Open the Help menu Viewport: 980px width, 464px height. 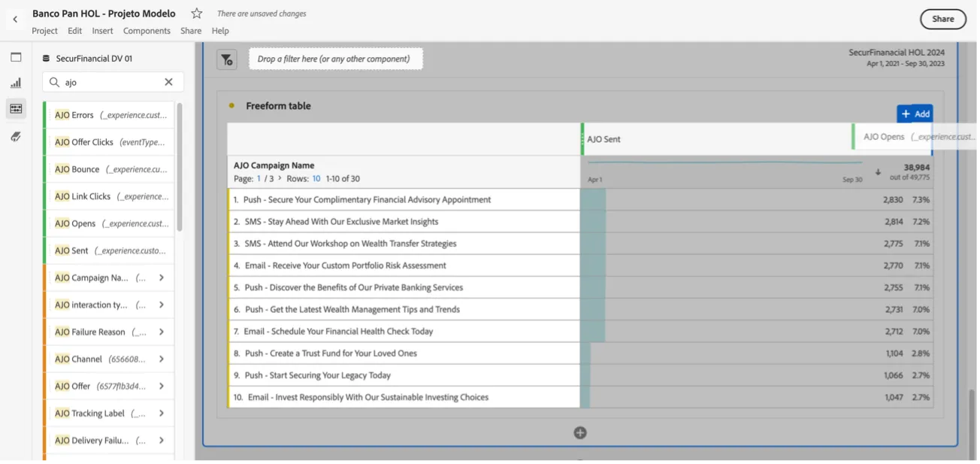pos(220,31)
